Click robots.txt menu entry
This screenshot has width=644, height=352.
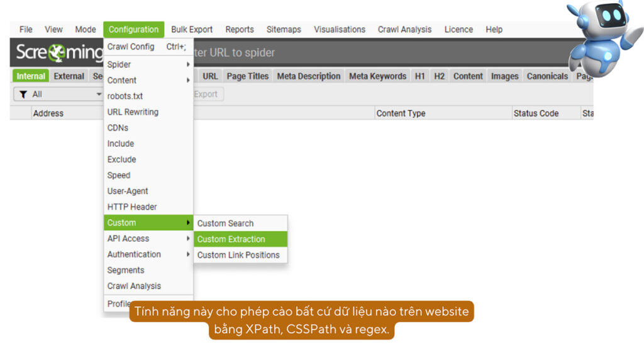tap(125, 96)
